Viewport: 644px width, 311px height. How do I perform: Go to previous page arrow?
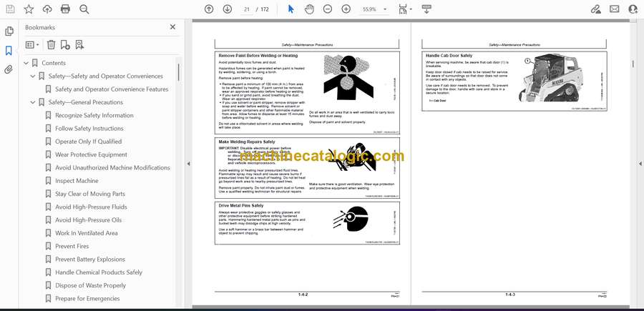[x=209, y=9]
